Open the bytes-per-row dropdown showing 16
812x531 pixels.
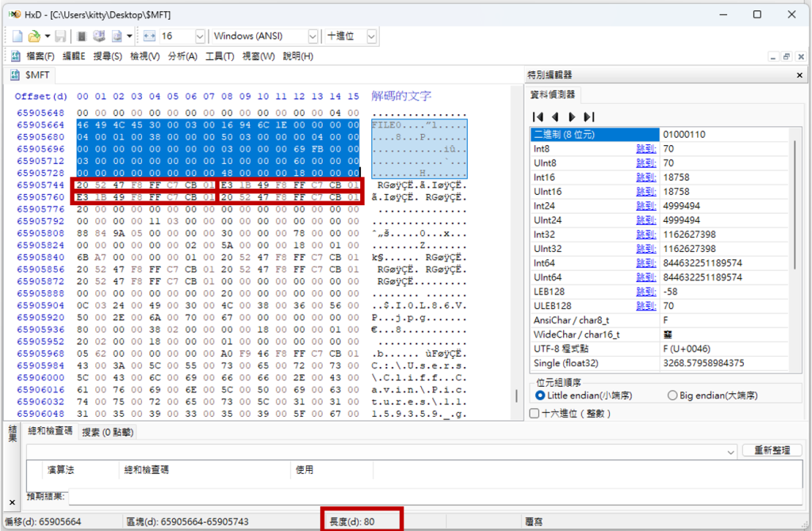(199, 36)
